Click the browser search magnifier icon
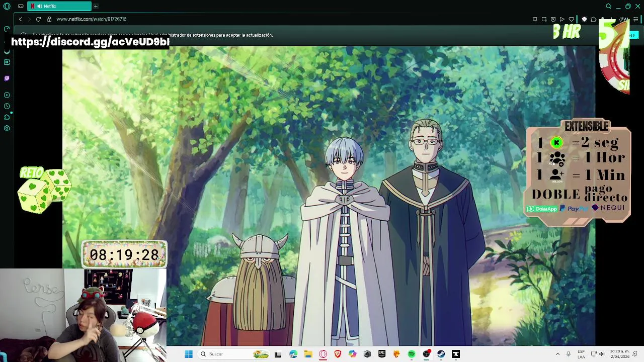The height and width of the screenshot is (362, 644). point(608,6)
